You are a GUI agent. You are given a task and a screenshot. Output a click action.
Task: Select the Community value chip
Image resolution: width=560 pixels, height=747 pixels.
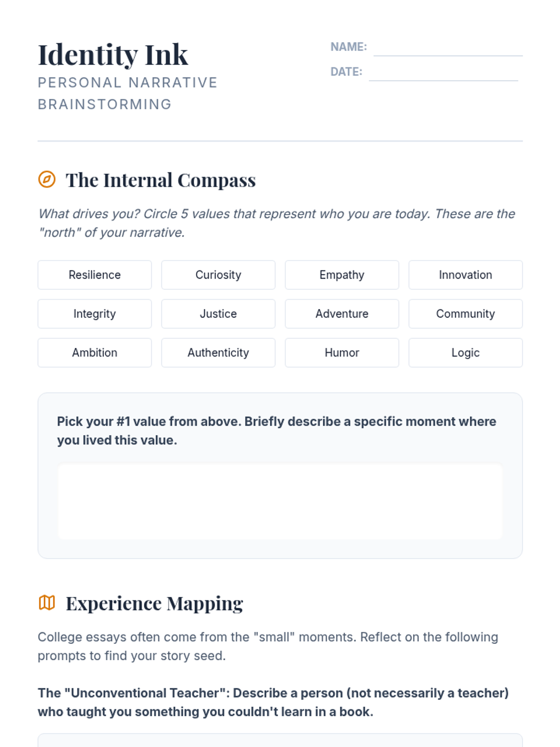[x=465, y=314]
